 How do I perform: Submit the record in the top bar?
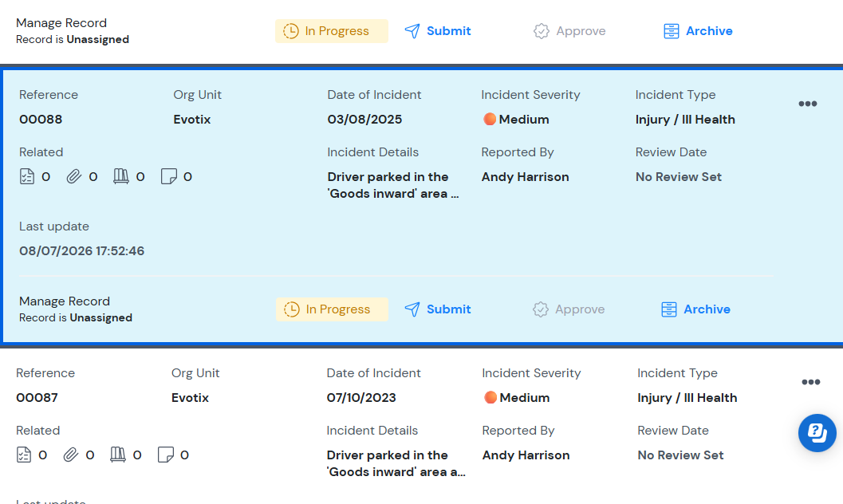click(x=438, y=31)
